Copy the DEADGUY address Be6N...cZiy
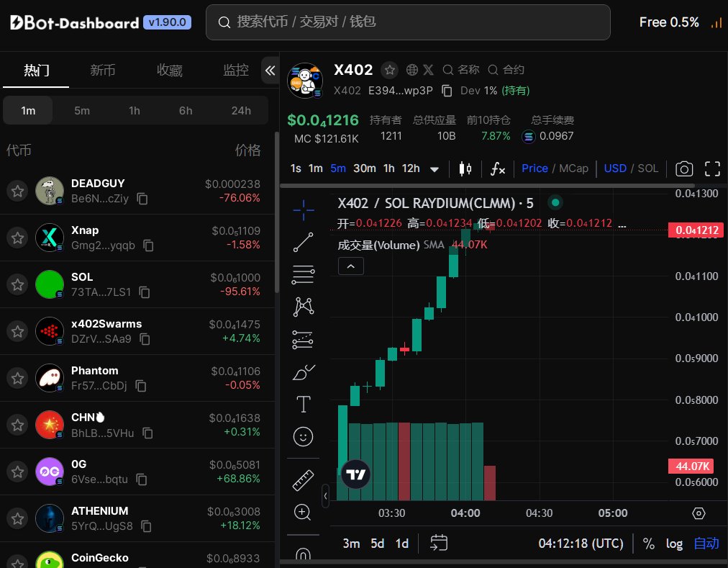The width and height of the screenshot is (728, 568). (x=142, y=199)
